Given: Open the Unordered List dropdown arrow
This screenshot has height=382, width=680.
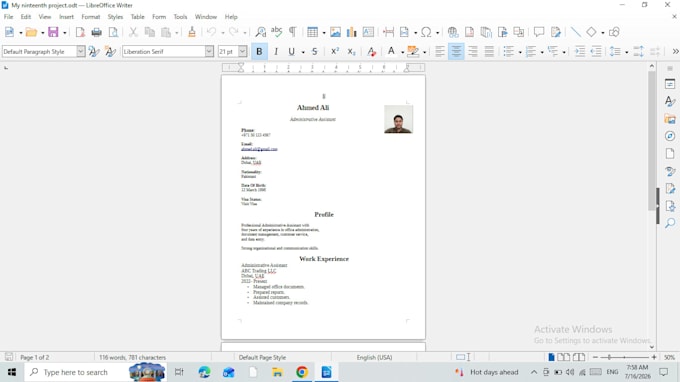Looking at the screenshot, I should pyautogui.click(x=520, y=52).
